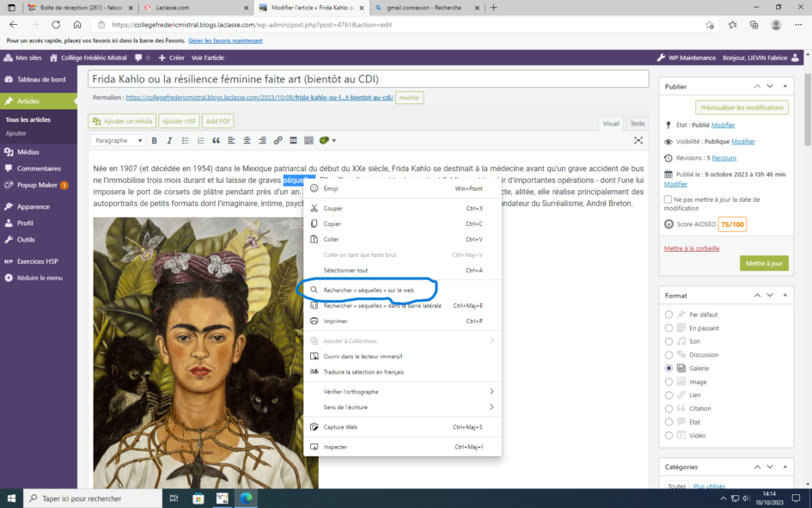The height and width of the screenshot is (508, 812).
Task: Toggle the extended toolbar rows
Action: (308, 140)
